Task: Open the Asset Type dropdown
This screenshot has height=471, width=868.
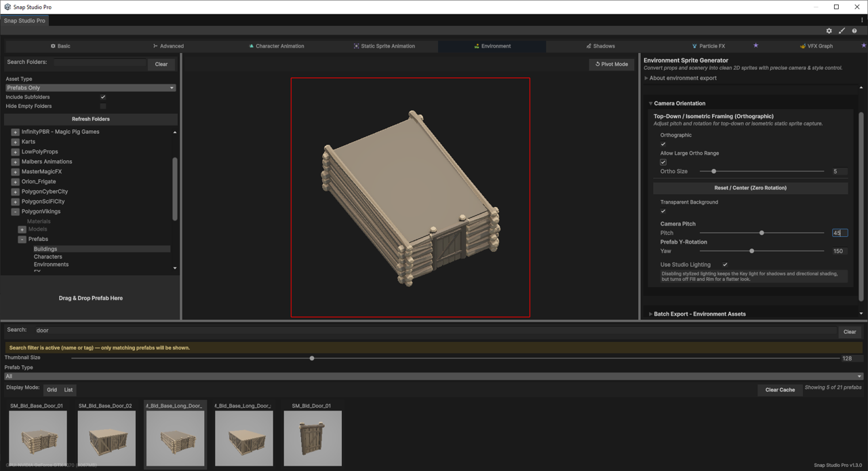Action: [x=91, y=88]
